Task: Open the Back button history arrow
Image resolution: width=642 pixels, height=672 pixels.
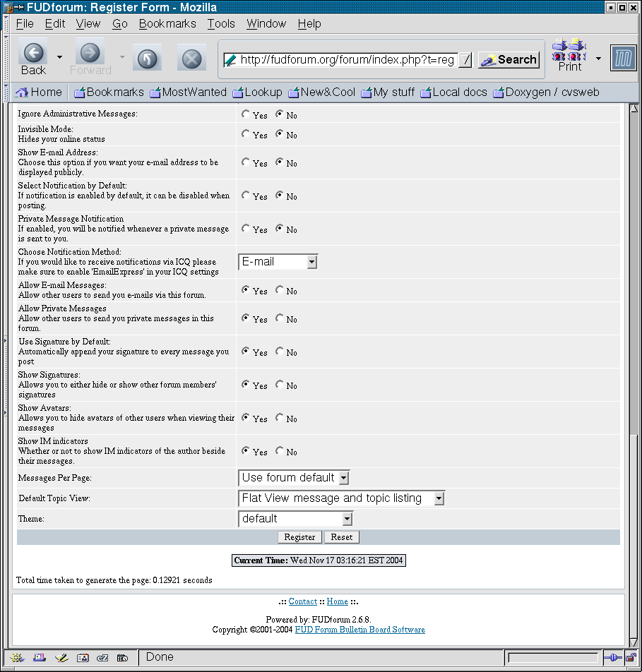Action: click(x=59, y=56)
